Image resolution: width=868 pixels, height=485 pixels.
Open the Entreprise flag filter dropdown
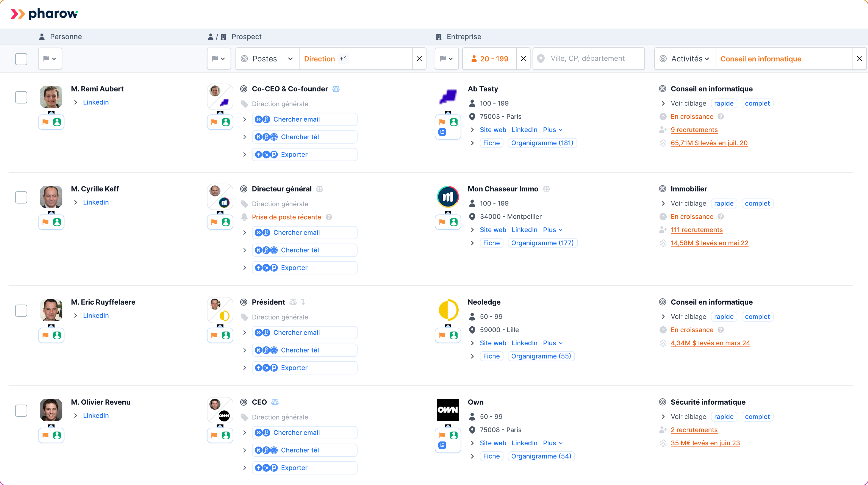click(x=447, y=59)
